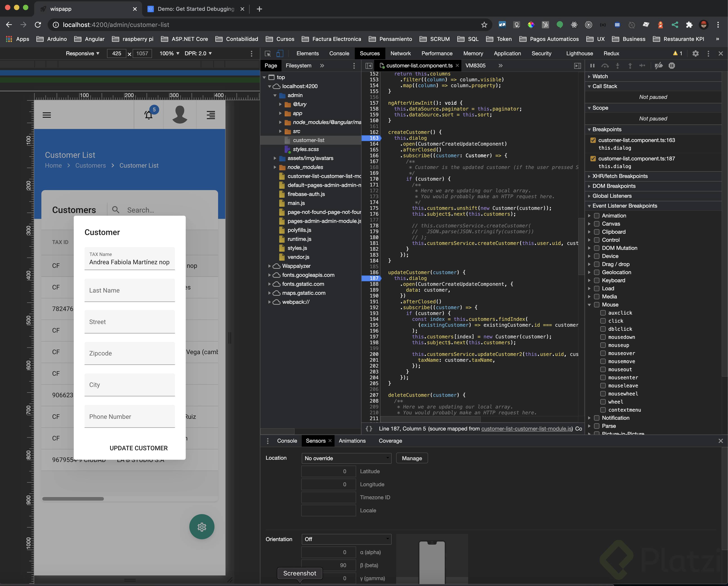Click the UPDATE CUSTOMER button
The height and width of the screenshot is (586, 728).
tap(138, 448)
